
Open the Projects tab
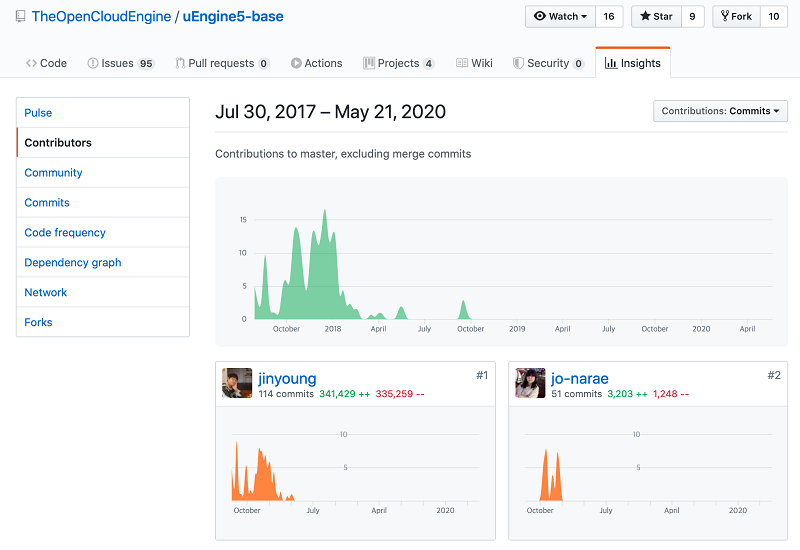coord(399,63)
